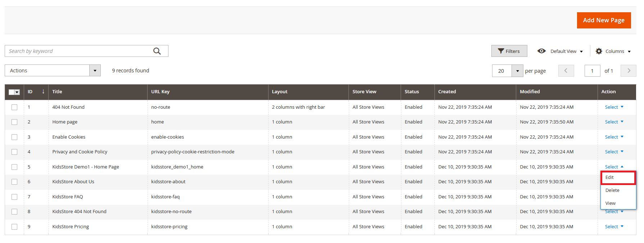Screen dimensions: 644x243
Task: Tick the checkbox for KidsStore Pricing row
Action: pos(14,227)
